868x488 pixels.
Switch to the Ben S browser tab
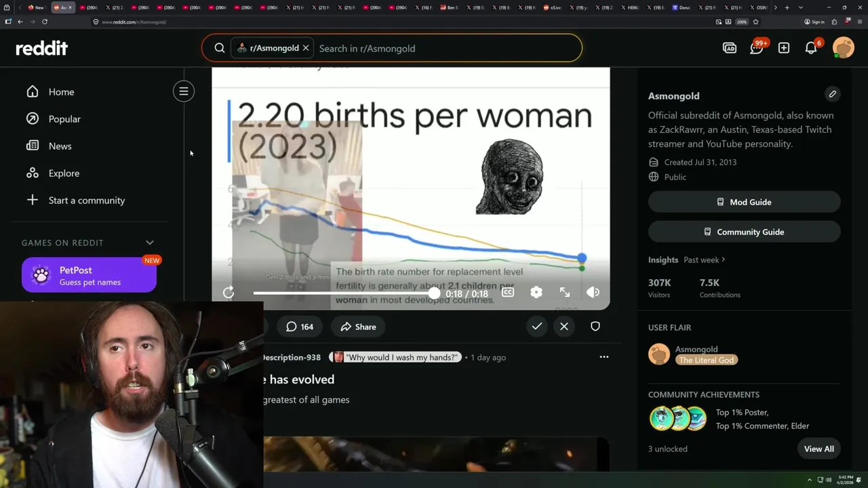[x=449, y=7]
